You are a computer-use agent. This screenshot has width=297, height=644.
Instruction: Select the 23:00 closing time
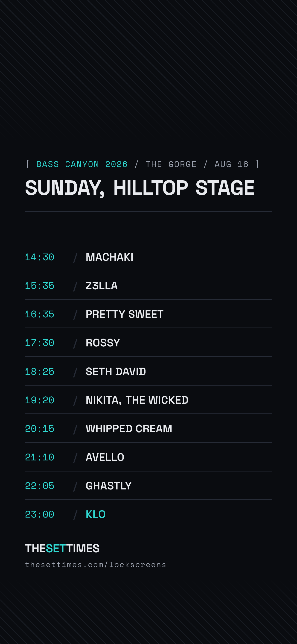(40, 514)
